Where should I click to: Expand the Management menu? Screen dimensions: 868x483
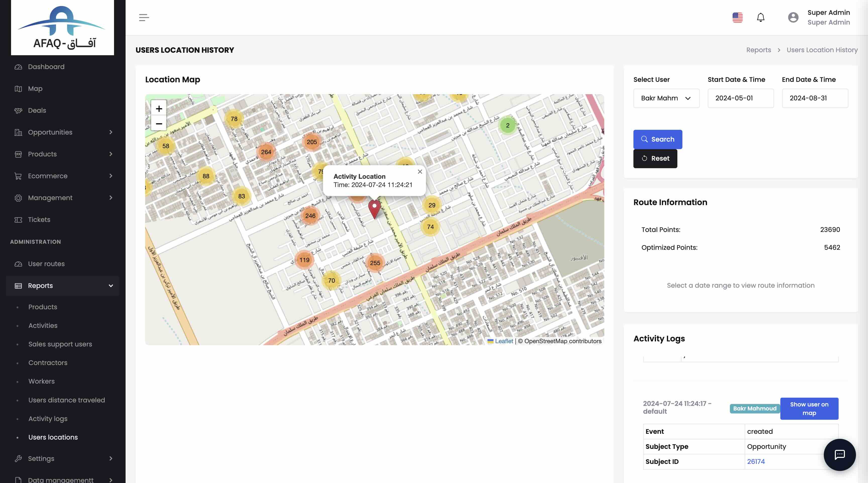pos(63,198)
